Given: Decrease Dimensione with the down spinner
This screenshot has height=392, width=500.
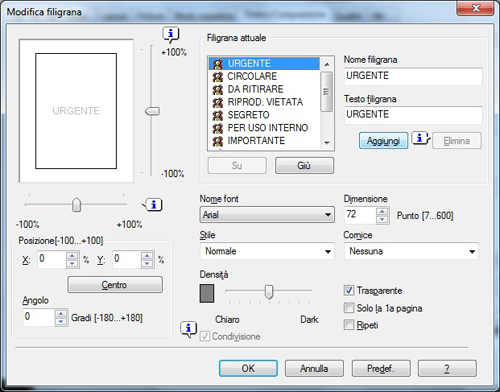Looking at the screenshot, I should (x=382, y=220).
